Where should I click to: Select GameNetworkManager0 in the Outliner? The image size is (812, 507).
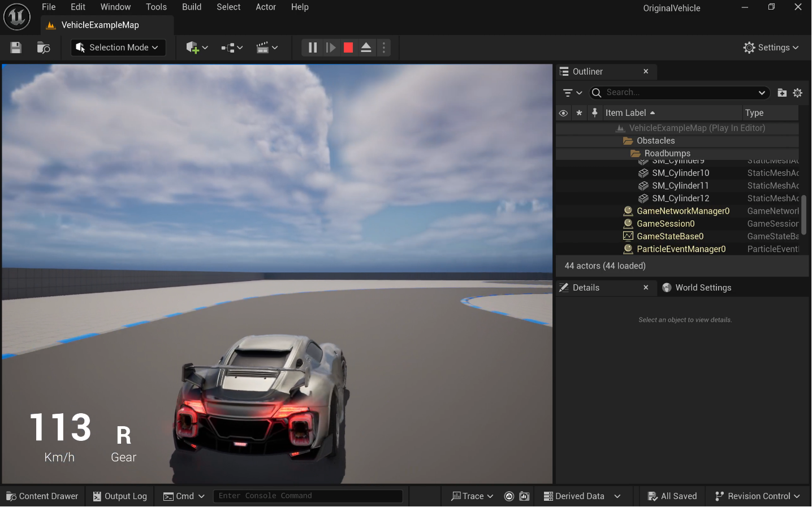(x=677, y=211)
